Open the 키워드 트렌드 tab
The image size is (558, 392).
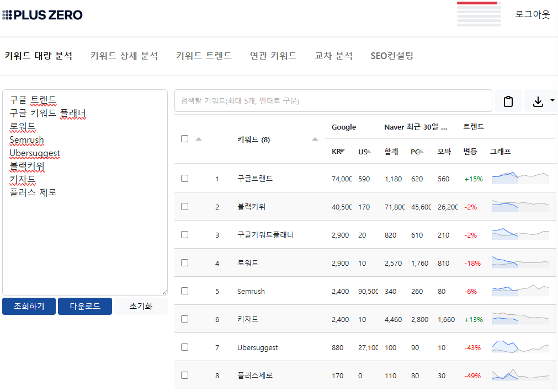coord(204,56)
